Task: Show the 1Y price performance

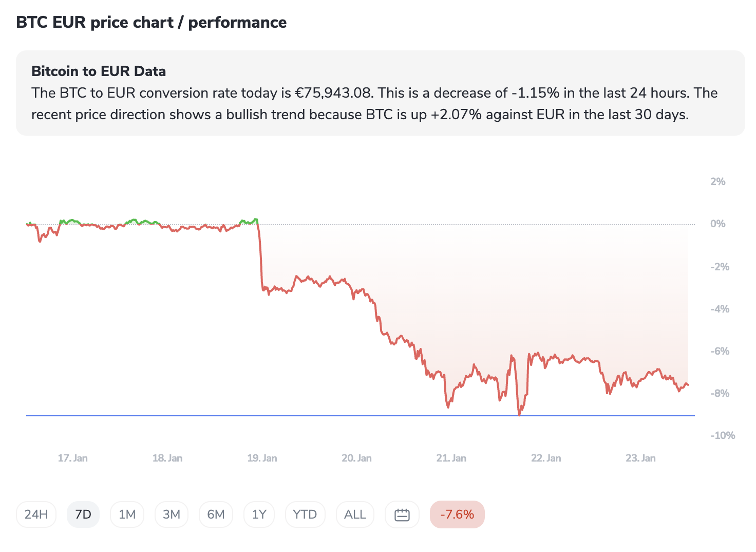Action: pos(259,514)
